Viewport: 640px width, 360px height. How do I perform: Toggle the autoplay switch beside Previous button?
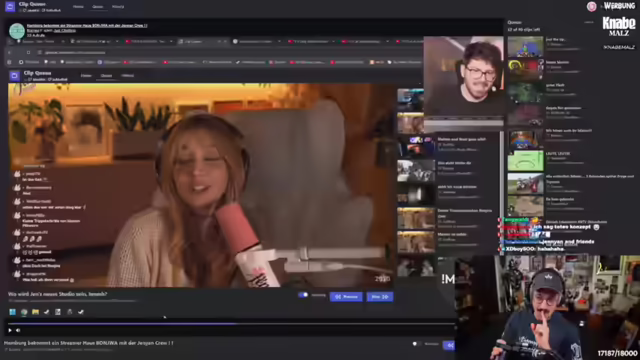coord(303,295)
